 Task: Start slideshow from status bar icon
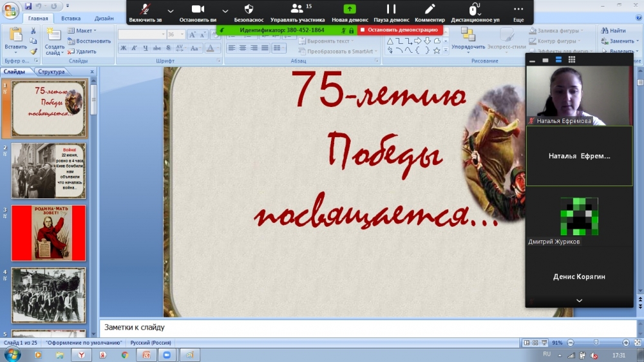(x=544, y=343)
